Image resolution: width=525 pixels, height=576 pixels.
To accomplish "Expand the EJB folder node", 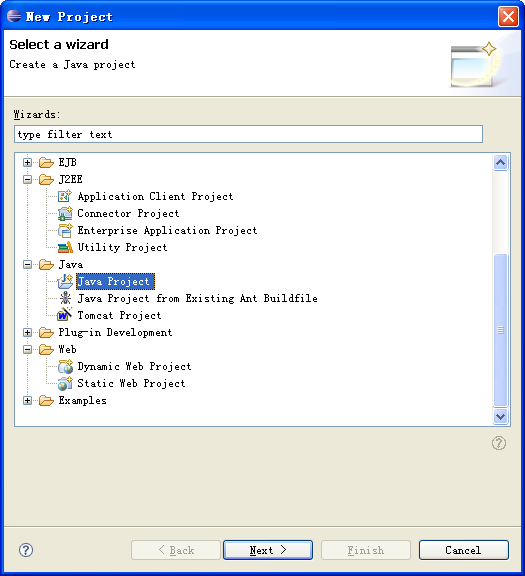I will click(x=28, y=162).
